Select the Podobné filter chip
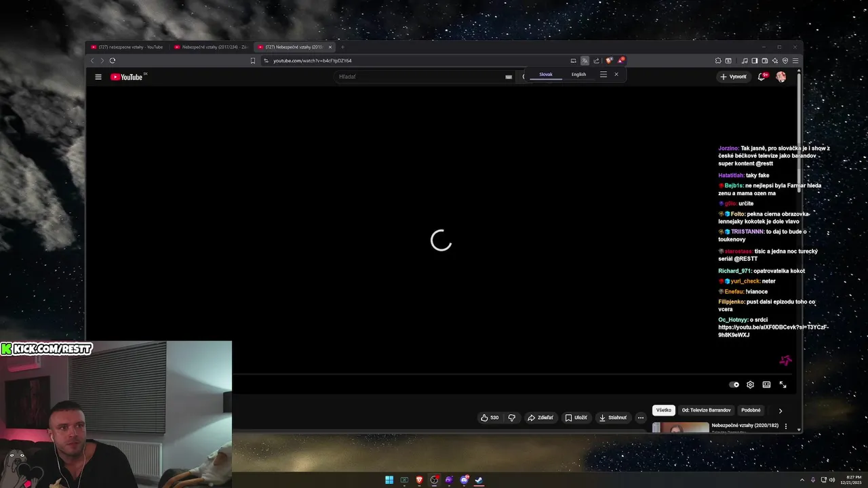 (751, 410)
